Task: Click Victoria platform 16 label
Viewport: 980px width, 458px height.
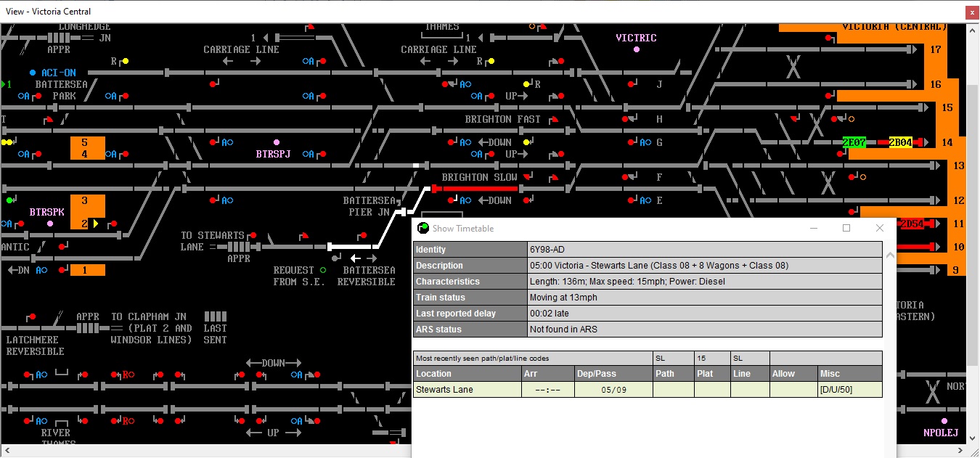Action: [936, 84]
